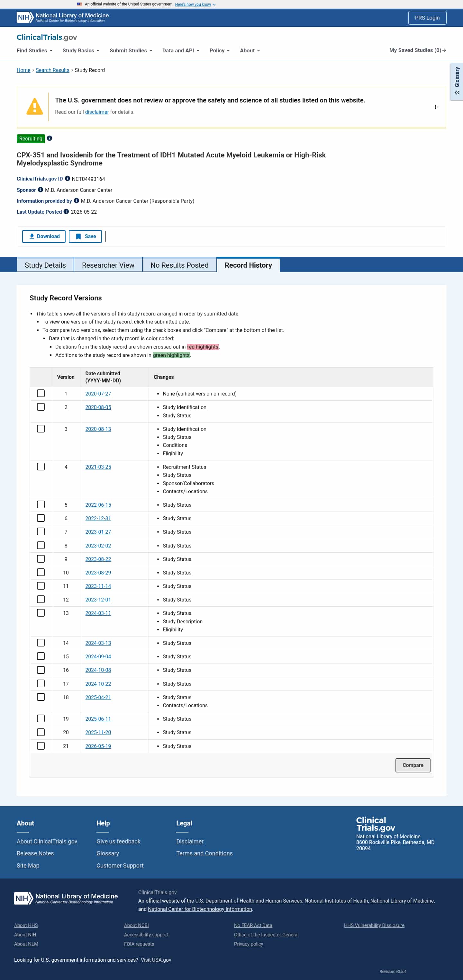Click the info icon beside Last Update Posted
The image size is (463, 980).
[x=66, y=211]
